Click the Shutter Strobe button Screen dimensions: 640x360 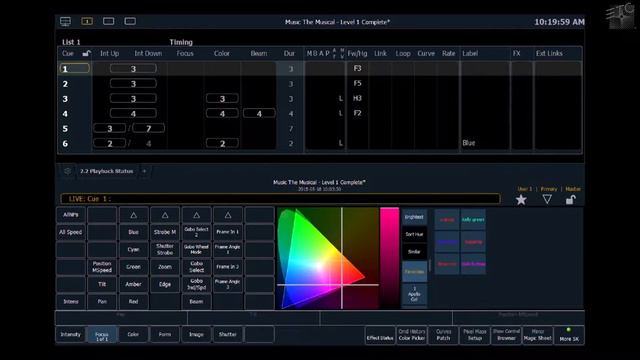(x=165, y=249)
